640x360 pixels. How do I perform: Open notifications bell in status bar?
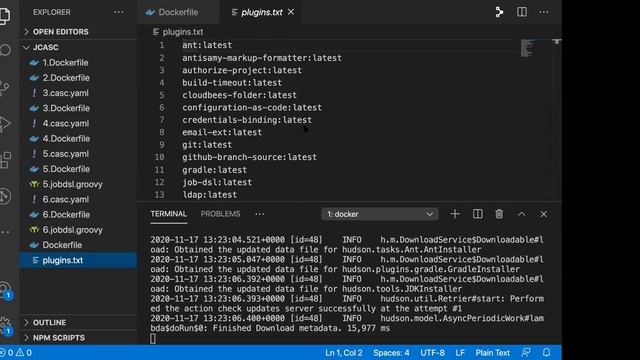tap(547, 353)
